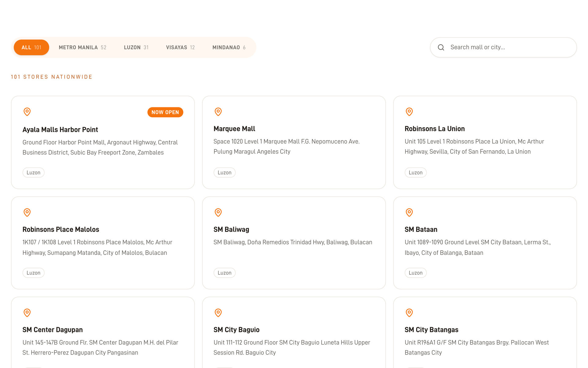This screenshot has width=588, height=368.
Task: Select the ALL 101 filter tab
Action: (x=31, y=47)
